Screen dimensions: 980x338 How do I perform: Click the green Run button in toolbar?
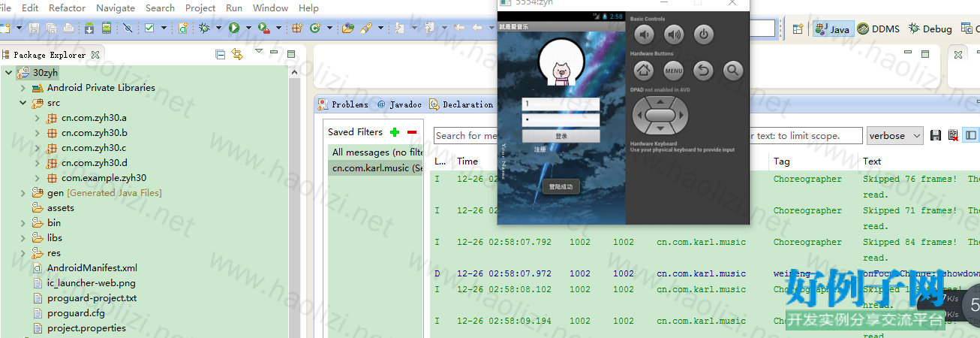234,28
